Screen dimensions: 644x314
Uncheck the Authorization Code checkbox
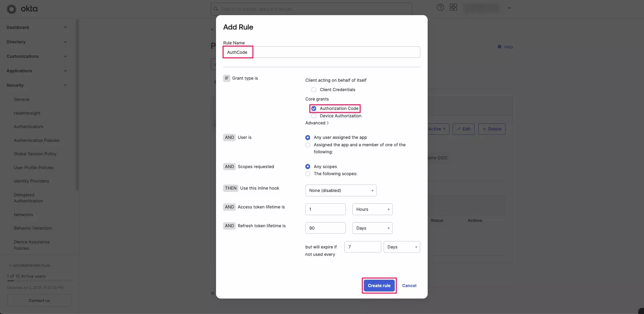point(314,108)
